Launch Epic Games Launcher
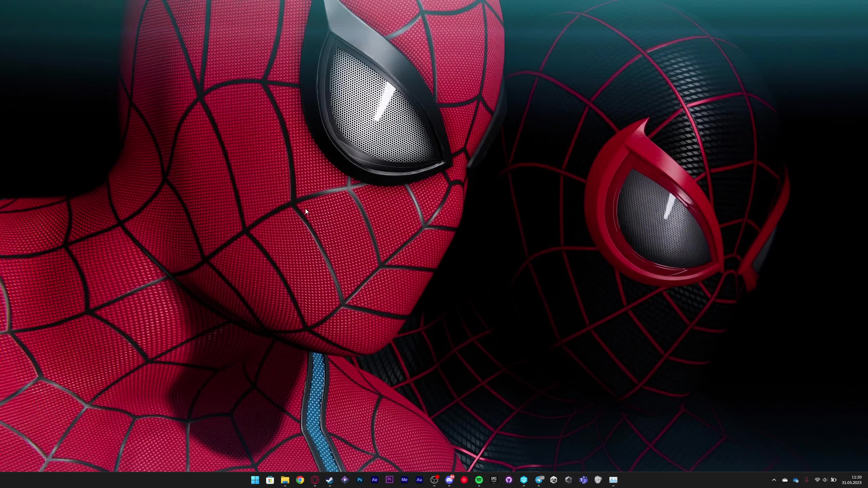 point(494,480)
